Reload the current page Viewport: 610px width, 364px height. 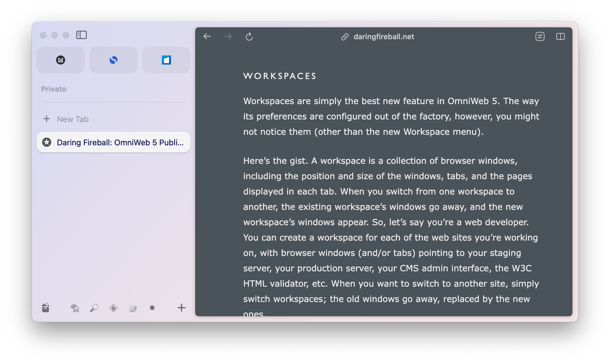tap(249, 36)
